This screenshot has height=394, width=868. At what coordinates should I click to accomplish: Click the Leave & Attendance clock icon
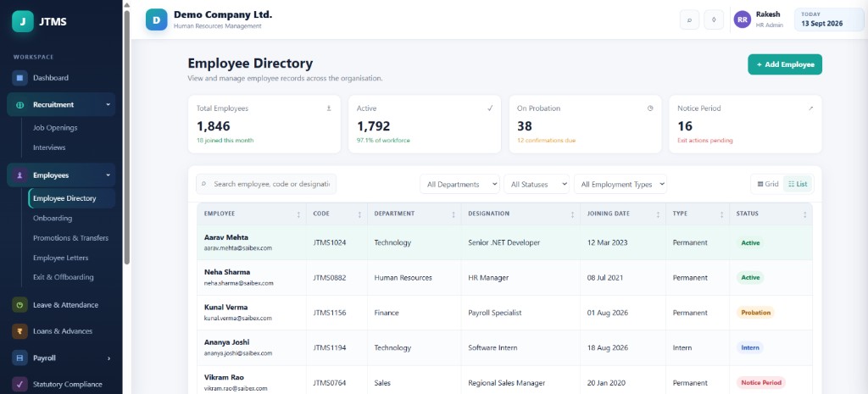20,305
